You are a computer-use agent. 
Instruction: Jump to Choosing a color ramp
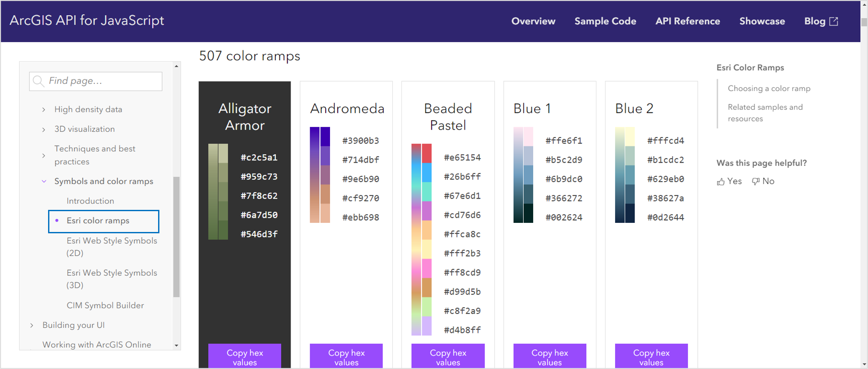pos(769,88)
